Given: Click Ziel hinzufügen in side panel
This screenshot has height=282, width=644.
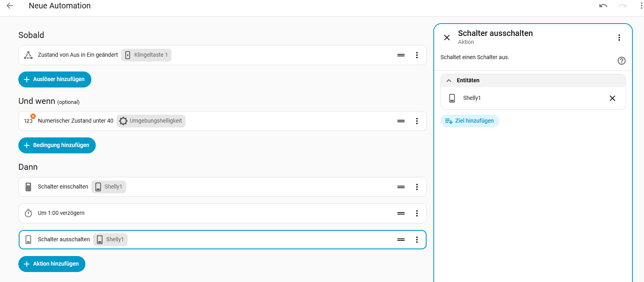Looking at the screenshot, I should tap(470, 121).
